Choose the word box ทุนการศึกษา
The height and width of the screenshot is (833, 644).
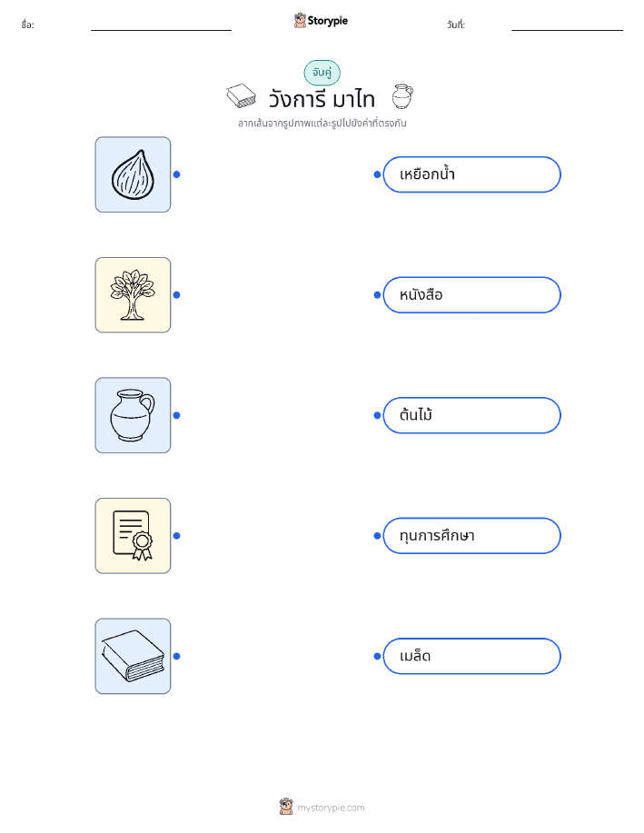(471, 536)
